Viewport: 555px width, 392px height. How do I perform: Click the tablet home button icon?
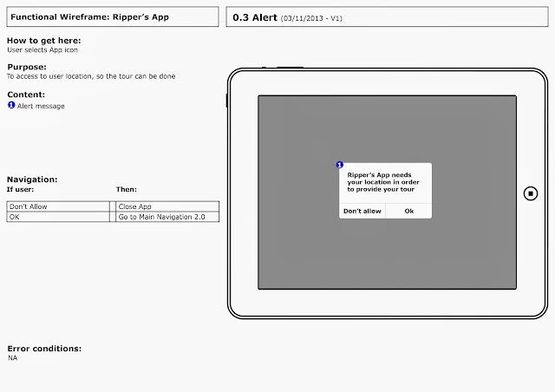(x=530, y=193)
